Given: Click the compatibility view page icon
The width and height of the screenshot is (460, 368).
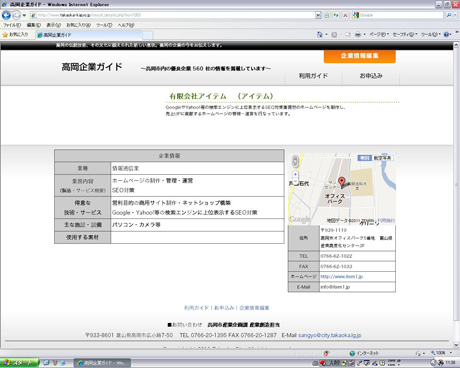Looking at the screenshot, I should [x=327, y=15].
